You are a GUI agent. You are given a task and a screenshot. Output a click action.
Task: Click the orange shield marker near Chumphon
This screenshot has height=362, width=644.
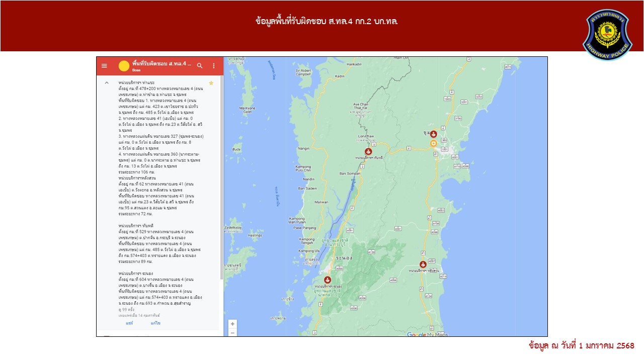pyautogui.click(x=433, y=143)
